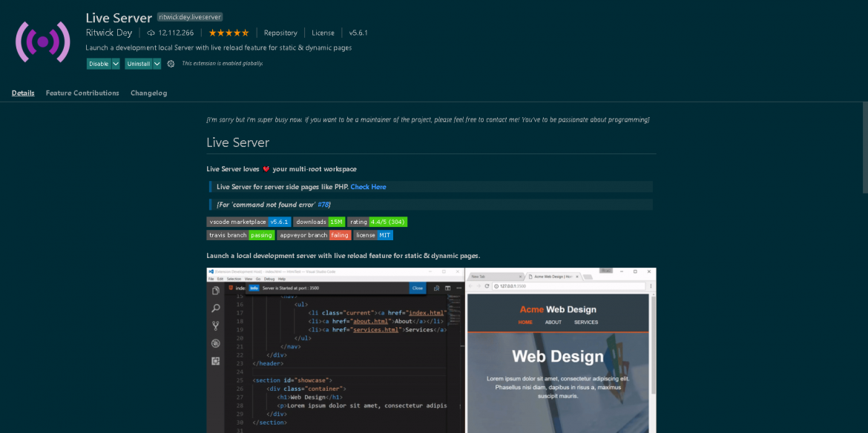Open the Changelog tab
This screenshot has height=433, width=868.
[148, 93]
